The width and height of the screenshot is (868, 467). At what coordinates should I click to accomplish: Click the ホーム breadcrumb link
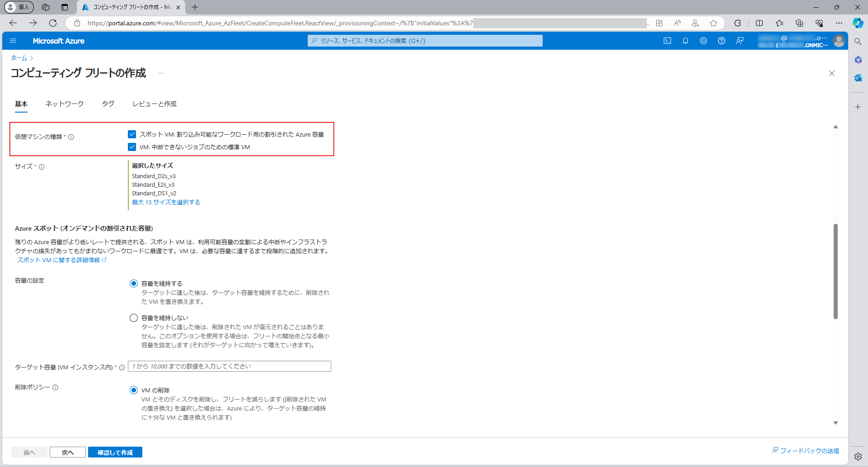point(19,58)
